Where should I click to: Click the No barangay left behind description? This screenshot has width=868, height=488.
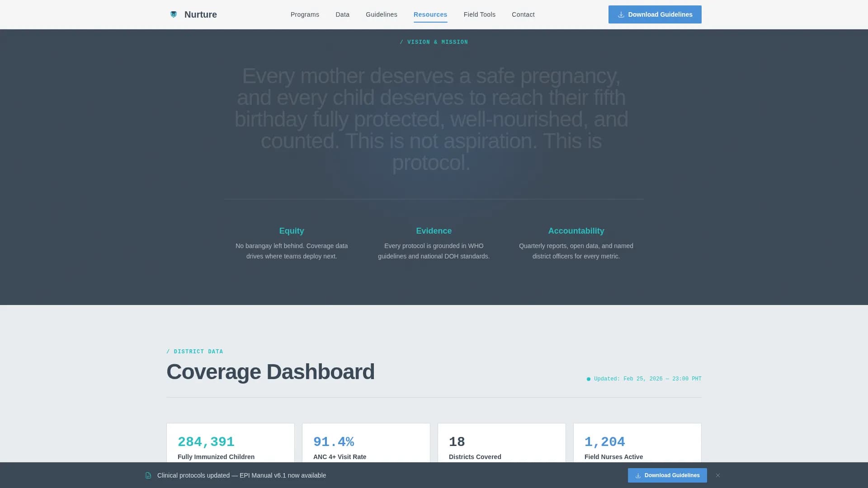[x=292, y=251]
